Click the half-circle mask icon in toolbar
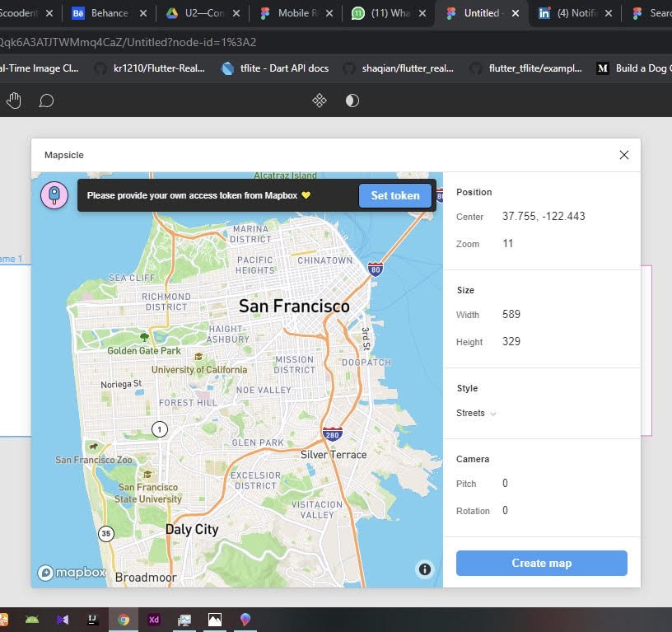The image size is (672, 632). pos(352,101)
